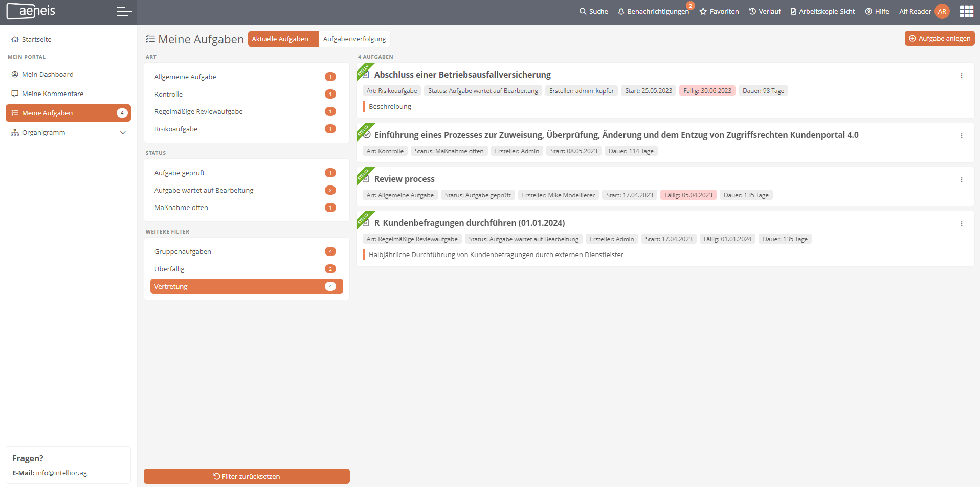Screen dimensions: 980x487
Task: Open info@intellior.ag email link
Action: (x=61, y=473)
